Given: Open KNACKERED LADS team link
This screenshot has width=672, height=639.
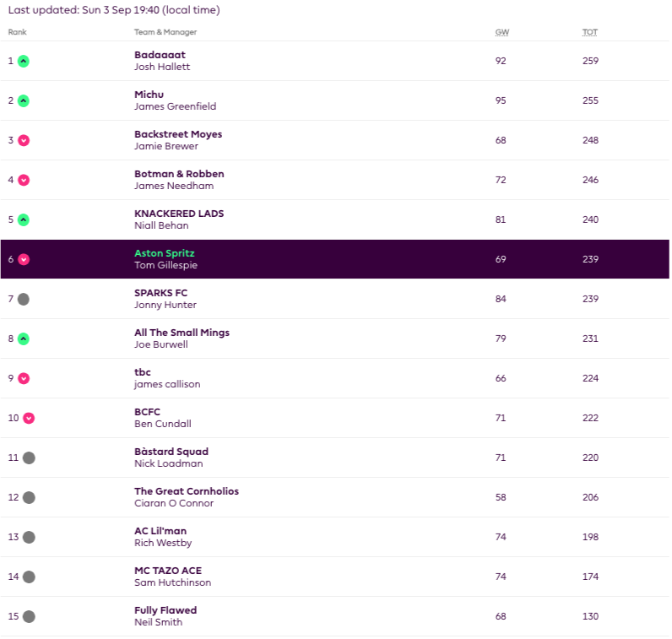Looking at the screenshot, I should tap(179, 214).
